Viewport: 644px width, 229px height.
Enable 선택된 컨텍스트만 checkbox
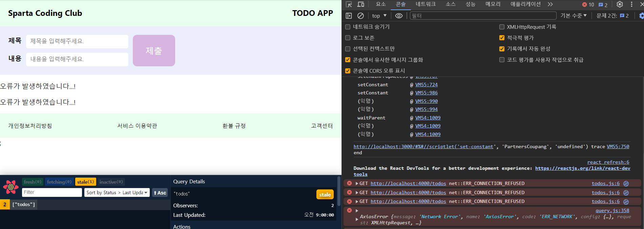point(348,49)
